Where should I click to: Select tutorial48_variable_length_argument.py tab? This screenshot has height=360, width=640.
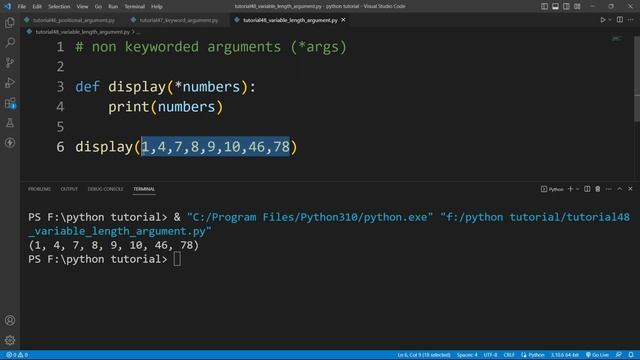290,20
